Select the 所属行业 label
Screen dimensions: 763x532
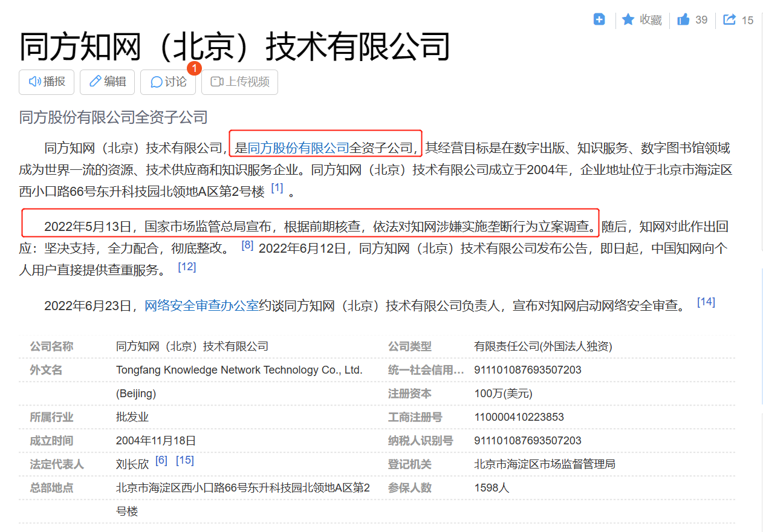[x=52, y=417]
